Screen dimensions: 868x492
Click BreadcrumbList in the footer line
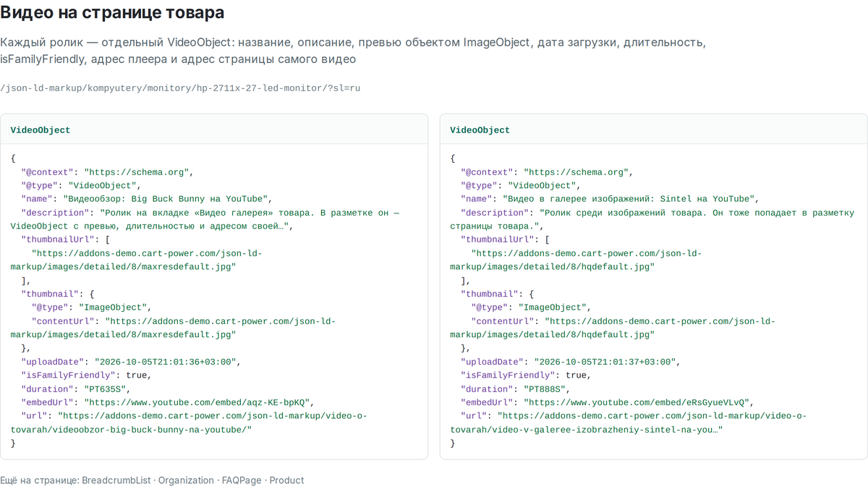[x=116, y=480]
